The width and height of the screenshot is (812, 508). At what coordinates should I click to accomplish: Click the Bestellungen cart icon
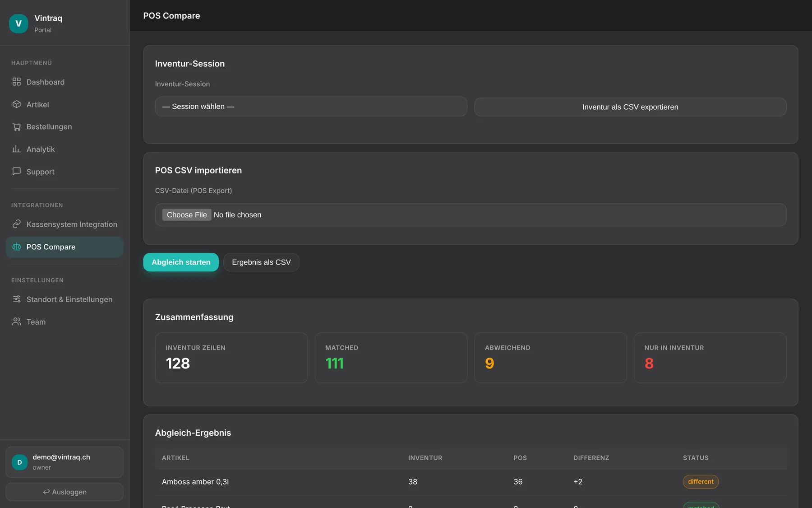(17, 127)
